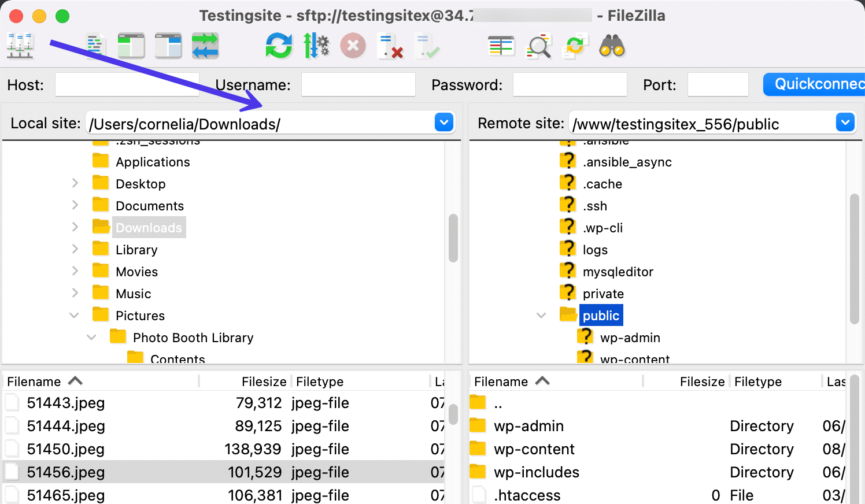865x504 pixels.
Task: Toggle the remote directory tree display
Action: pos(168,46)
